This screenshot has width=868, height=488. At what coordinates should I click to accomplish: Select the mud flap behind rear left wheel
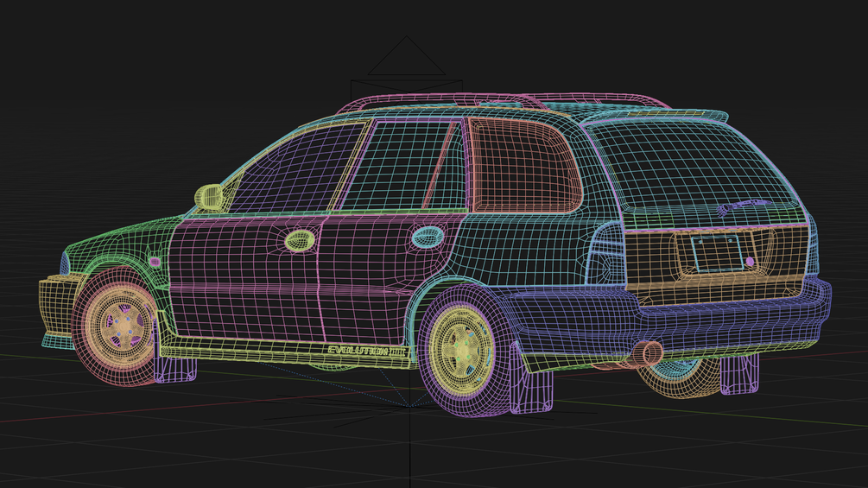click(530, 379)
